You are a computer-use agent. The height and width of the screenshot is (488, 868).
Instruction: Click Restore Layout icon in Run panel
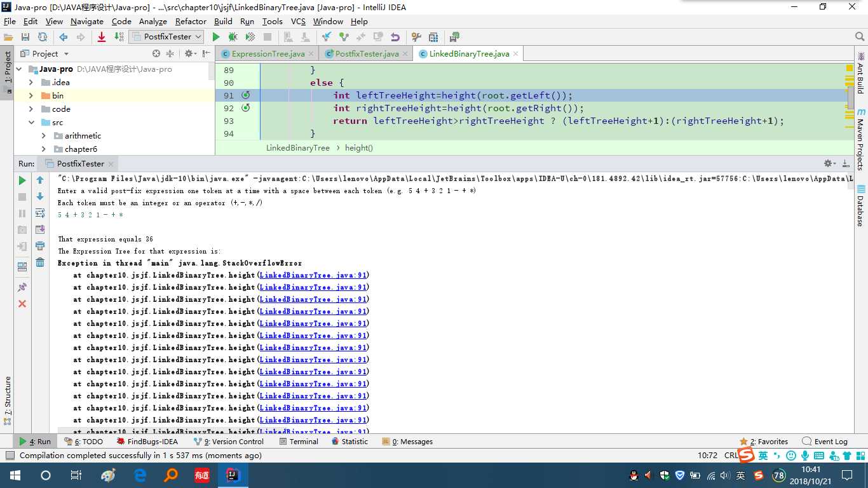click(x=22, y=267)
